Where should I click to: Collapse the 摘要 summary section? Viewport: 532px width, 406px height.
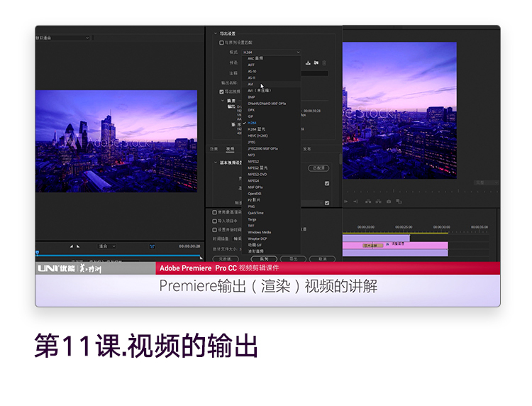click(223, 101)
